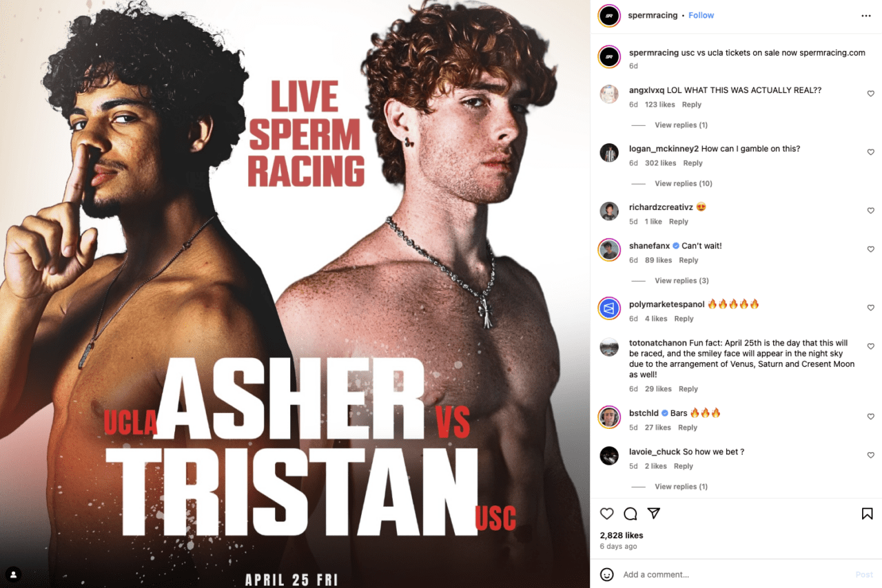Save post with the bookmark icon
This screenshot has width=882, height=588.
[x=867, y=514]
